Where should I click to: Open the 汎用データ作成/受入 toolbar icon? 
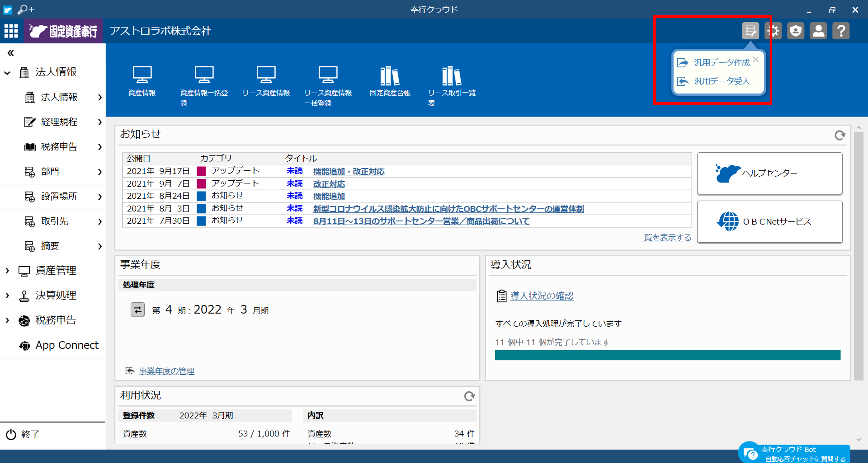750,31
